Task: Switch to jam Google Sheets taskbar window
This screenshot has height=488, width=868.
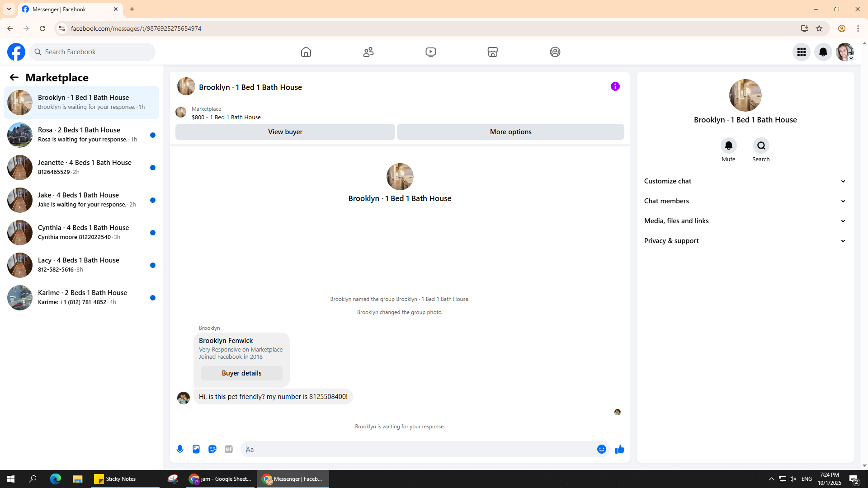Action: [220, 479]
